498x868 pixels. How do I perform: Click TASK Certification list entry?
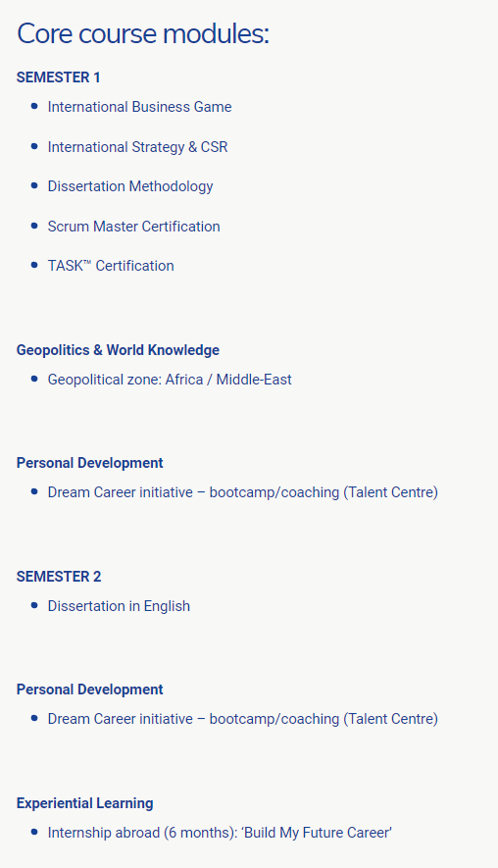click(111, 266)
